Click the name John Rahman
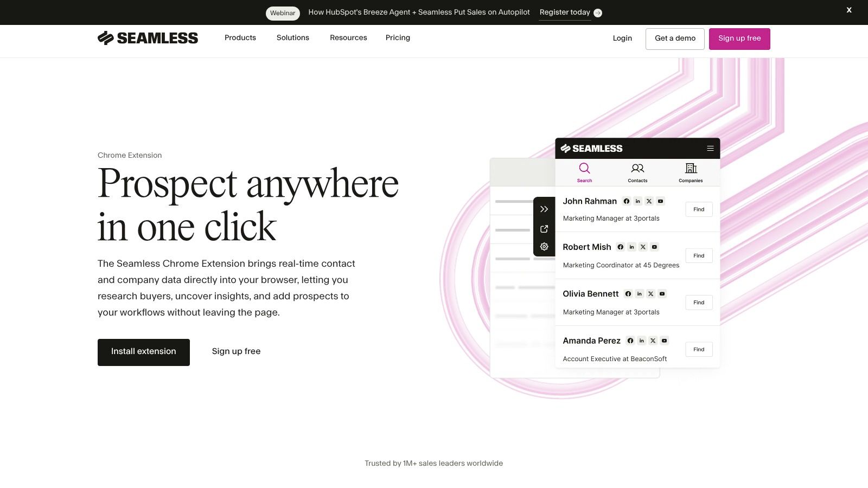Screen dimensions: 868x488 click(590, 201)
